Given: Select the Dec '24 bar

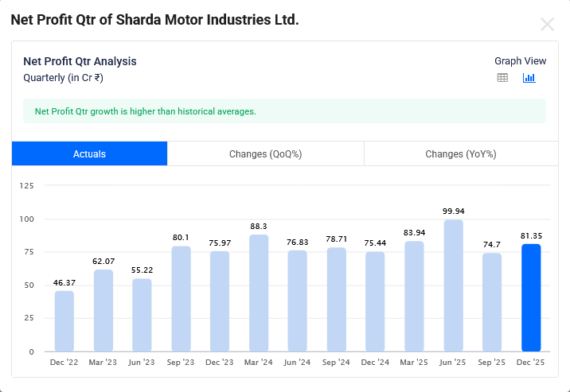Looking at the screenshot, I should click(375, 301).
